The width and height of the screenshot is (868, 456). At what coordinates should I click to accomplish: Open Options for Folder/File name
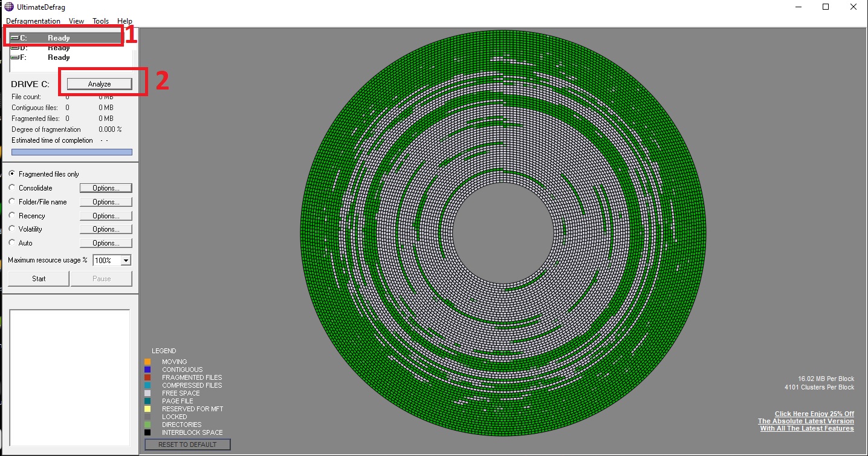[106, 202]
